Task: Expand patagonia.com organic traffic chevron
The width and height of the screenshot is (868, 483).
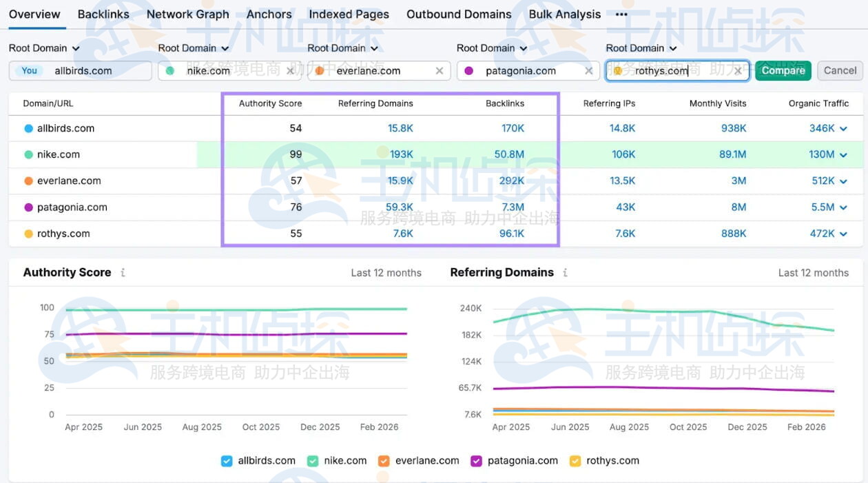Action: tap(843, 207)
